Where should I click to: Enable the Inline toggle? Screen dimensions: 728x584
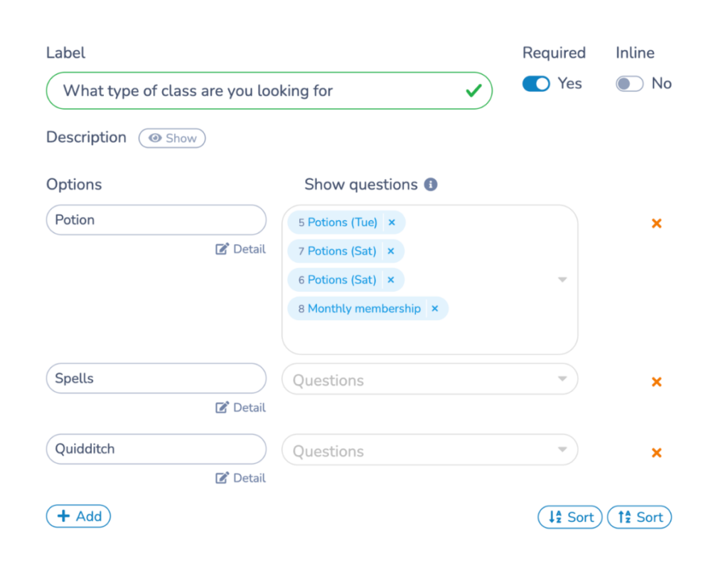tap(629, 84)
